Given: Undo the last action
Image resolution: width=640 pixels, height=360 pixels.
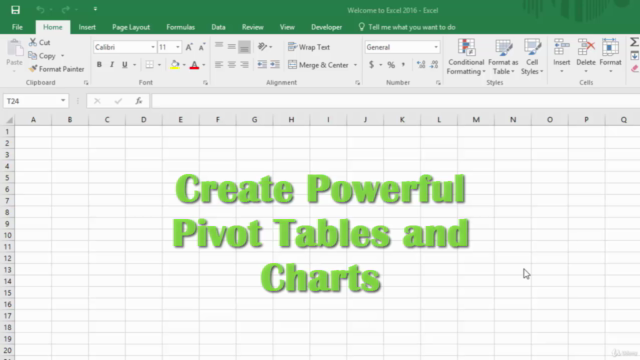Looking at the screenshot, I should (x=40, y=9).
